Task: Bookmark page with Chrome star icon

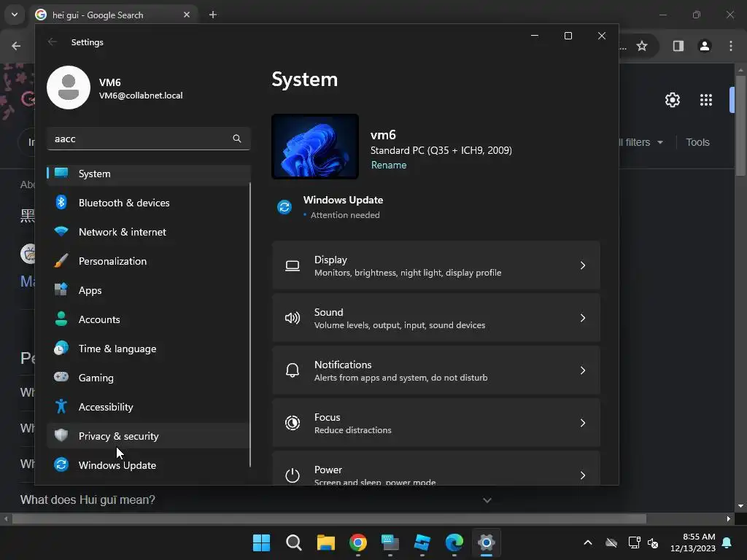Action: [x=642, y=46]
